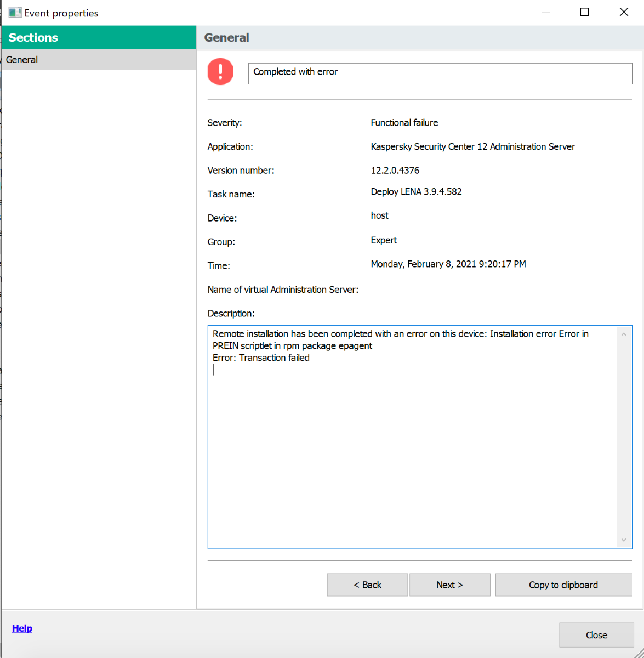Close the window using title bar X
644x658 pixels.
pos(624,12)
